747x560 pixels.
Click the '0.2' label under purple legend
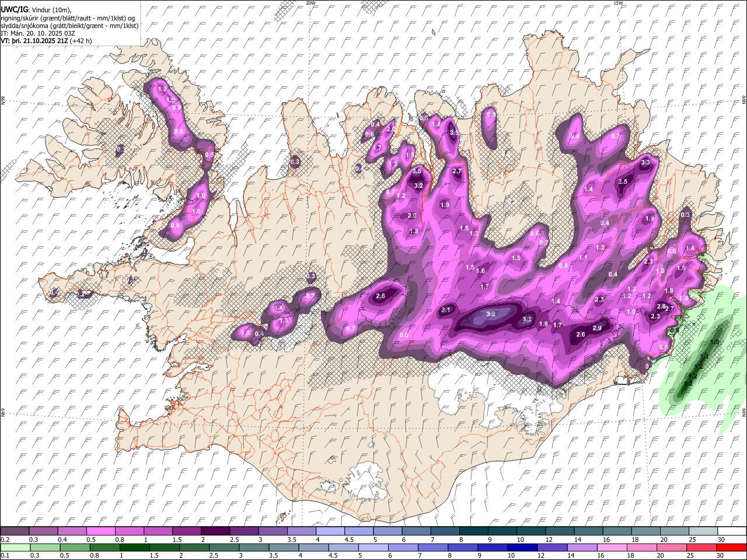(4, 540)
